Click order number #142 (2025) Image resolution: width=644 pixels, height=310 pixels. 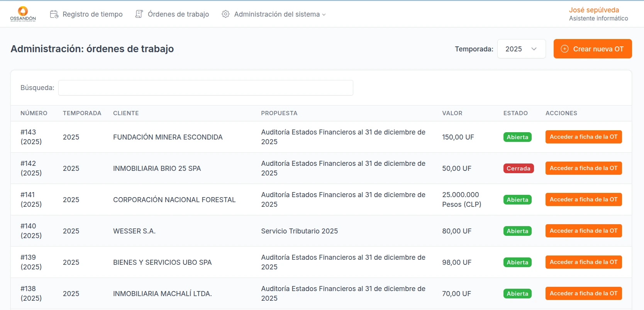point(31,168)
